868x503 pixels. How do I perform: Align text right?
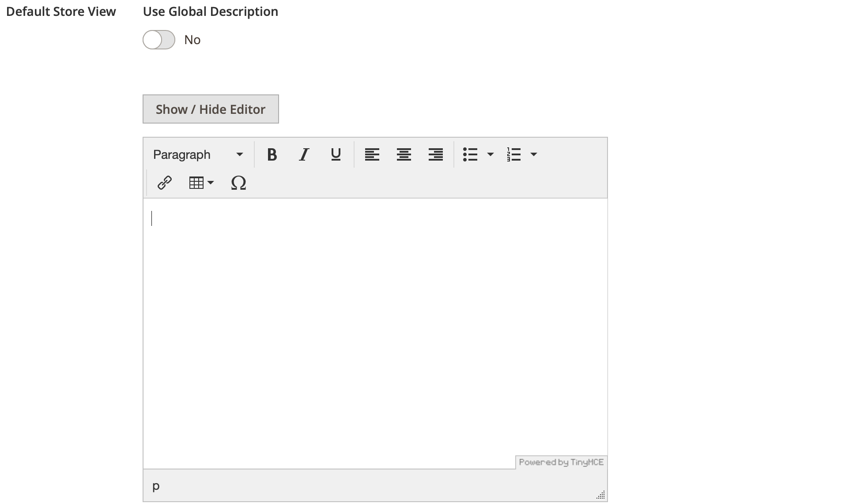435,154
